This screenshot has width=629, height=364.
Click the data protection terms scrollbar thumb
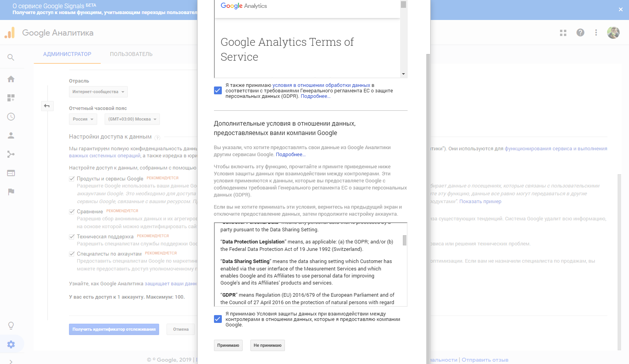(404, 240)
